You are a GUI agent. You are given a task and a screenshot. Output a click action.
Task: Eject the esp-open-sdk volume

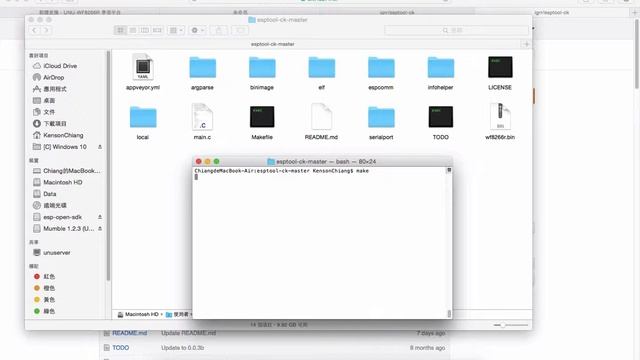pyautogui.click(x=100, y=217)
